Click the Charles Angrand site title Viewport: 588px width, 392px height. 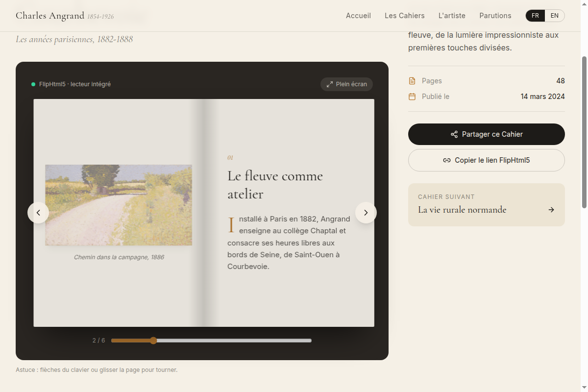(50, 16)
